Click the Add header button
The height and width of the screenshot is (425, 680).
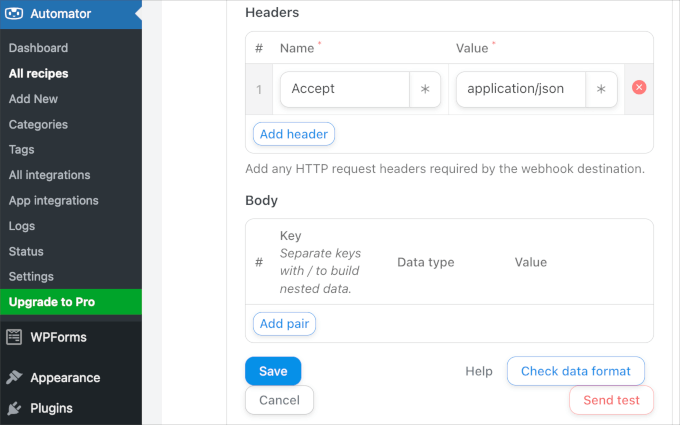[293, 134]
